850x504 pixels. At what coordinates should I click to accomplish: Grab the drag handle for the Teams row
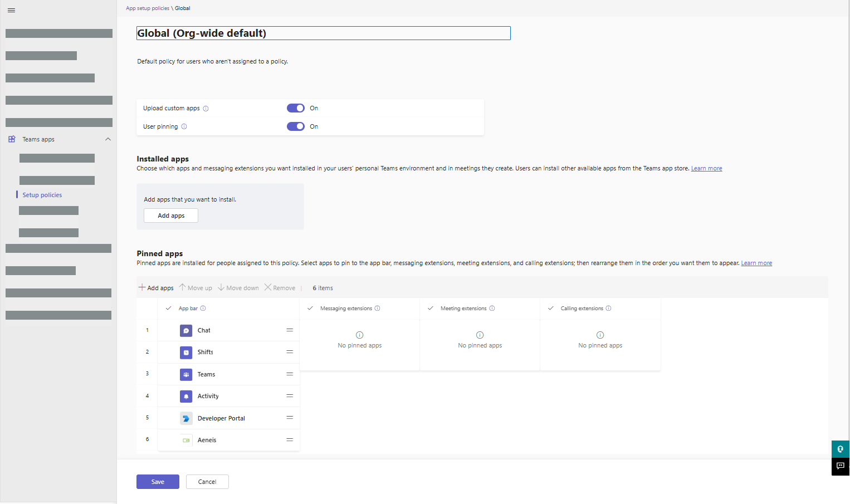tap(290, 374)
